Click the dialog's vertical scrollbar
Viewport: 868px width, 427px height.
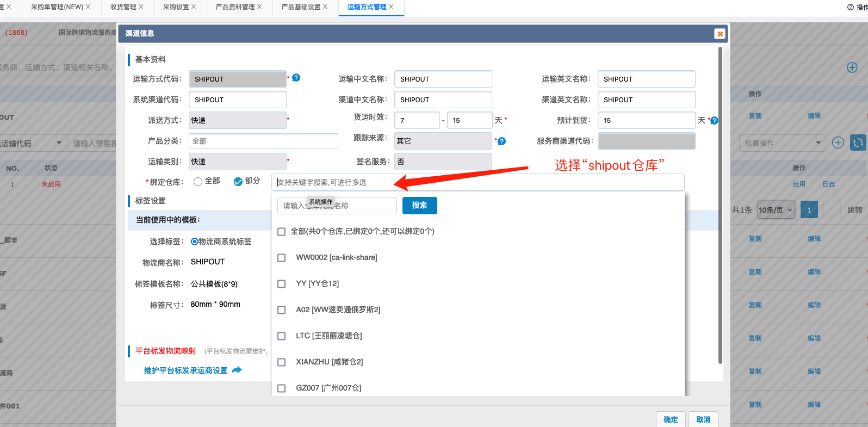click(x=721, y=205)
